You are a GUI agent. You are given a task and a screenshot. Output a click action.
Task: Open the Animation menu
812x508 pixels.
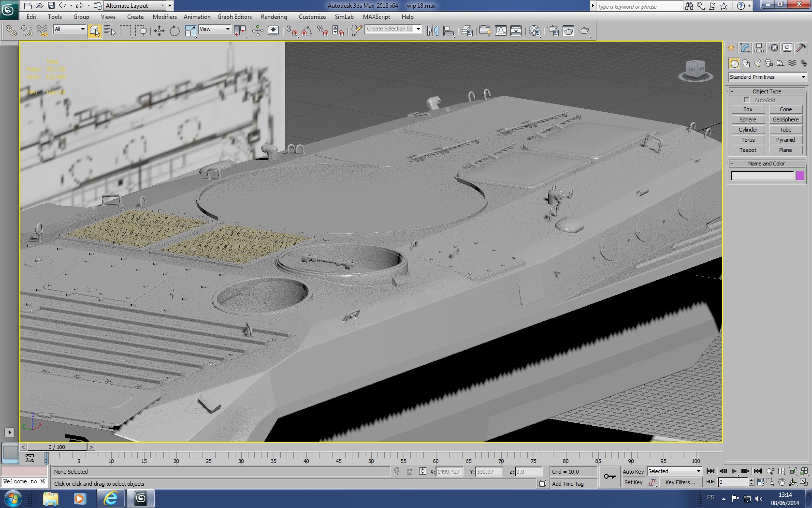click(x=197, y=17)
